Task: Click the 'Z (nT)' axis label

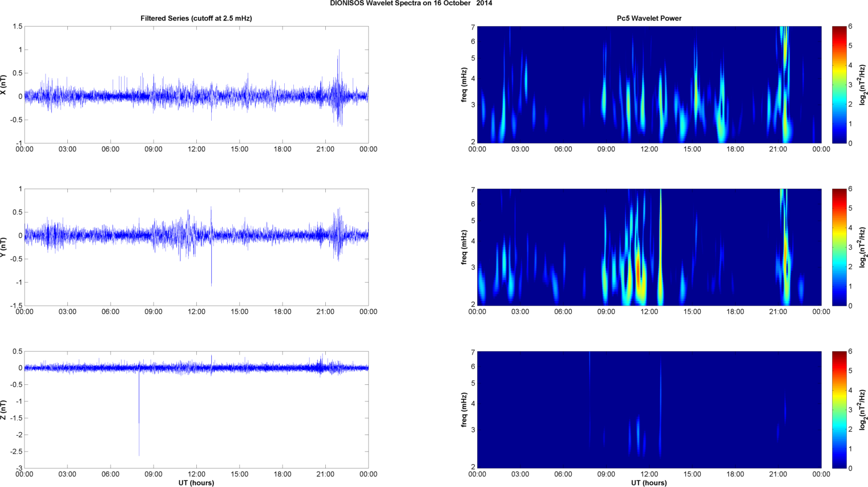Action: pos(3,410)
